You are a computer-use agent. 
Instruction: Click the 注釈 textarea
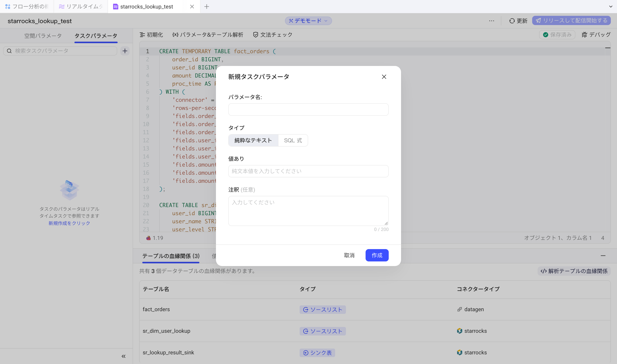click(308, 211)
